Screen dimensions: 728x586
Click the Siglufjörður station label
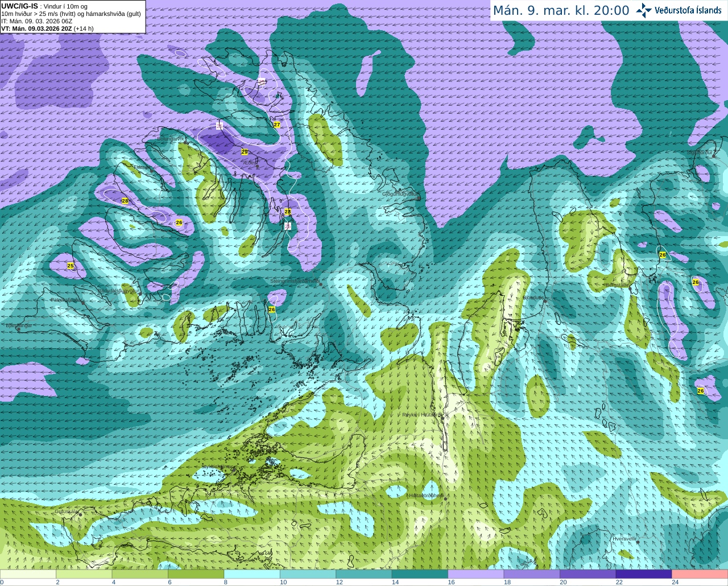click(x=700, y=152)
